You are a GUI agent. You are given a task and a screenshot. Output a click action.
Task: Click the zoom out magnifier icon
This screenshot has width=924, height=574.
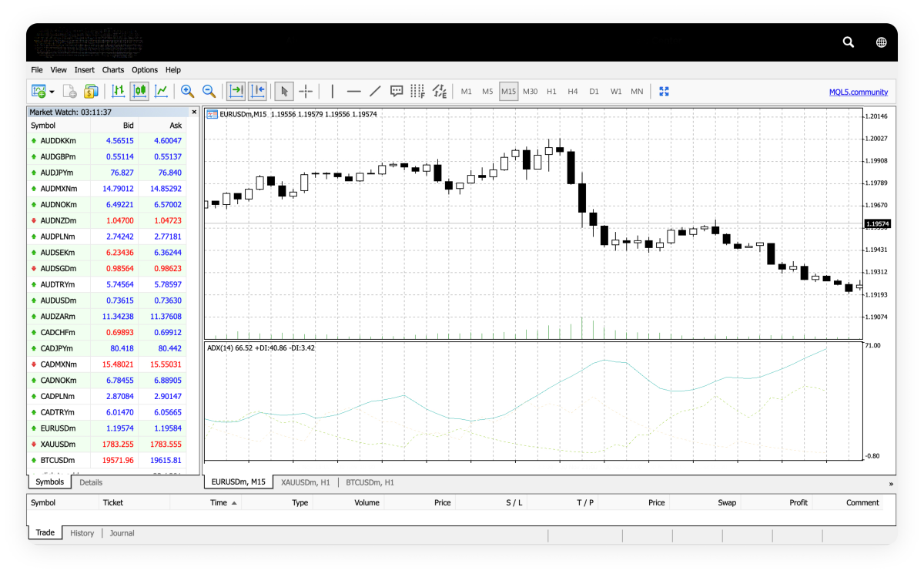(209, 92)
